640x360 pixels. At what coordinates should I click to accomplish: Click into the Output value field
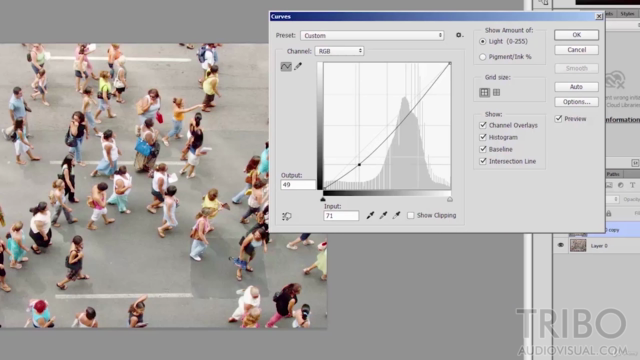point(298,185)
